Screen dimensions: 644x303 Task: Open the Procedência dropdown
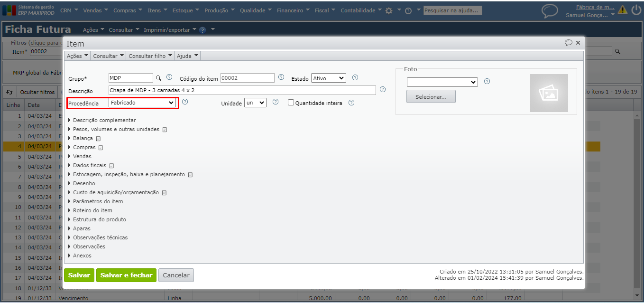tap(142, 102)
